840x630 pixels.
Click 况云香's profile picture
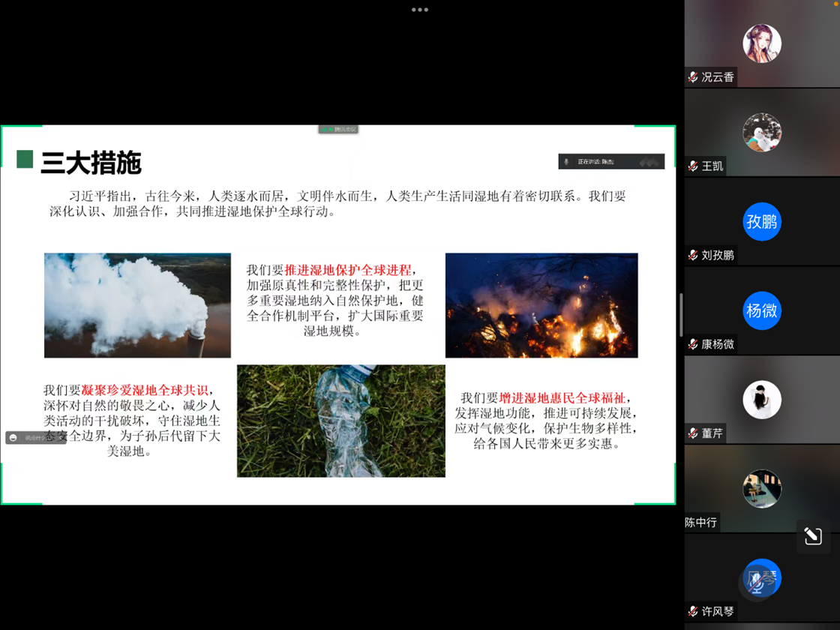pos(762,43)
